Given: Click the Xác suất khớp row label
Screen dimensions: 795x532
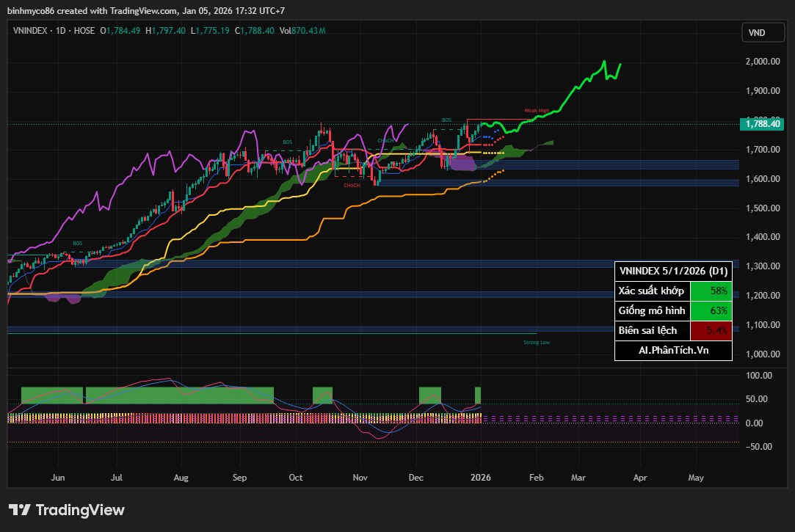Looking at the screenshot, I should coord(652,291).
